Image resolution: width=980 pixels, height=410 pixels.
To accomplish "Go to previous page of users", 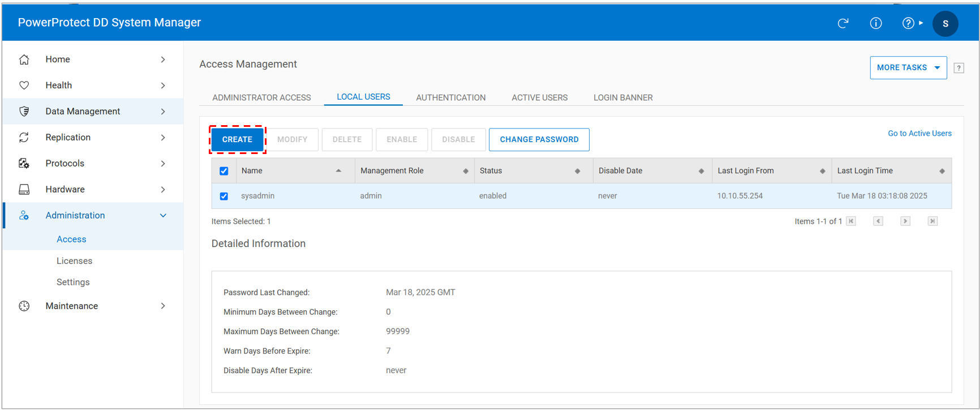I will (878, 221).
